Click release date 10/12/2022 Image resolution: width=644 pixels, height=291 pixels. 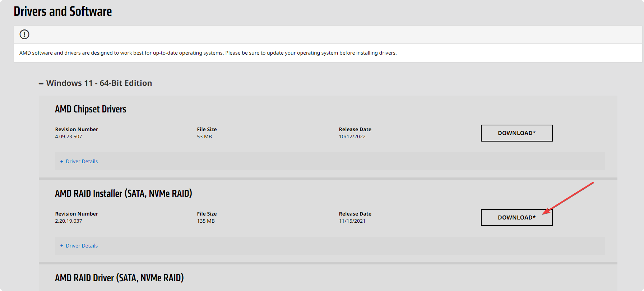(x=352, y=137)
